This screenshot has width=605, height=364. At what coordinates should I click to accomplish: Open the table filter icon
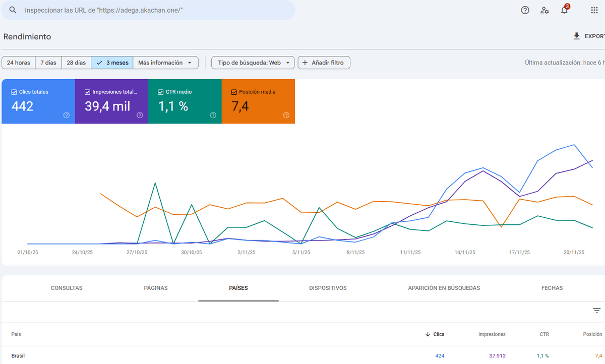[x=596, y=311]
